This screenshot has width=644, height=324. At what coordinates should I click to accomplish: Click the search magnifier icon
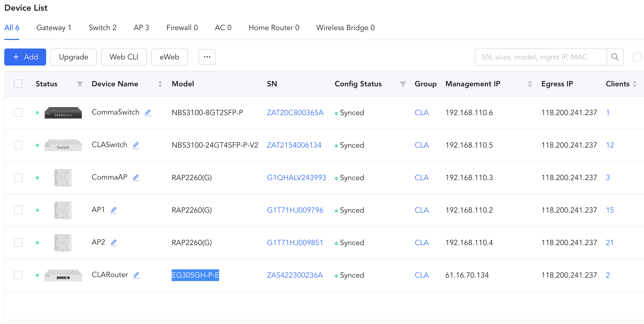point(615,57)
